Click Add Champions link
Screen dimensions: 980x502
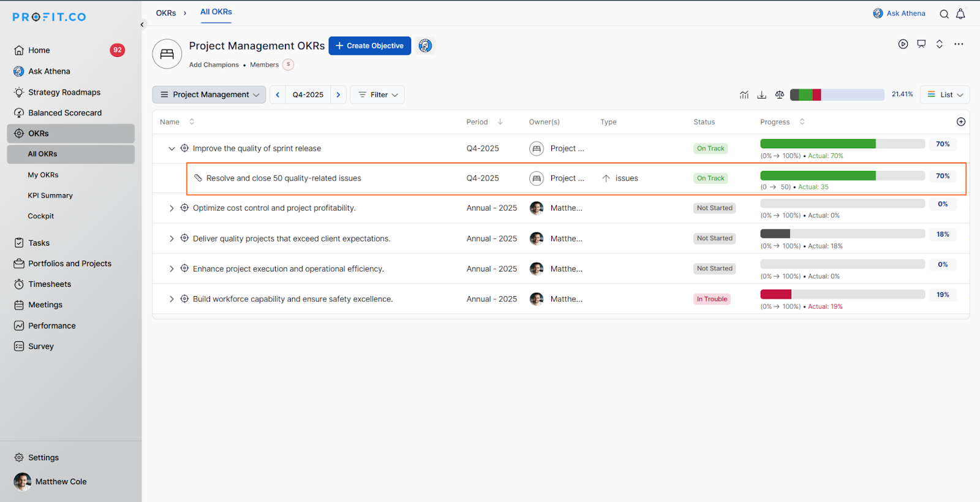tap(214, 65)
